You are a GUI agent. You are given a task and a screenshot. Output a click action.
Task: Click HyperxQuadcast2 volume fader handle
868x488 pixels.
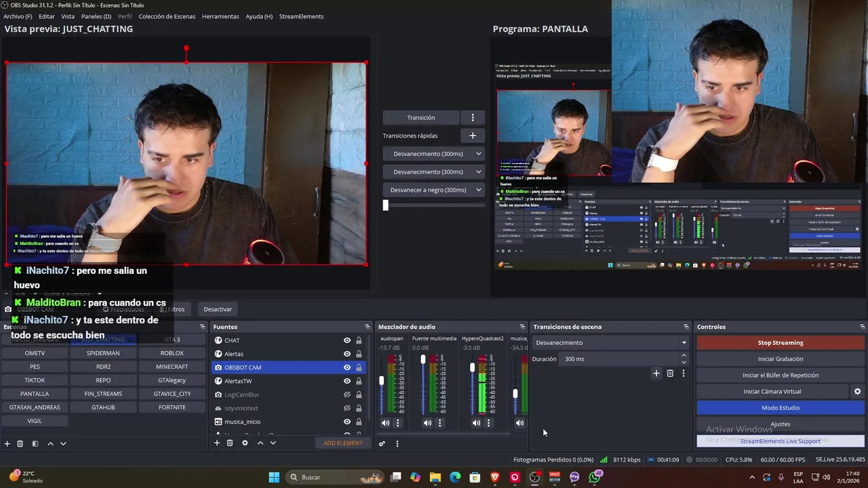pyautogui.click(x=472, y=367)
